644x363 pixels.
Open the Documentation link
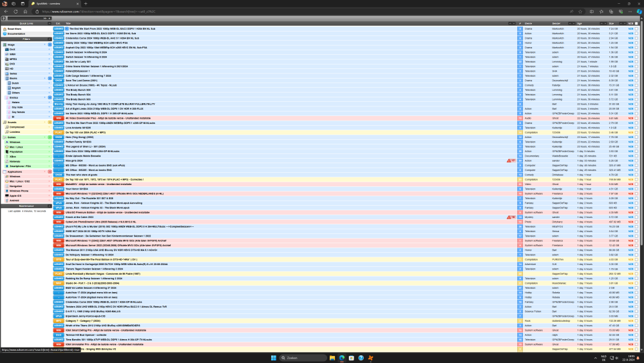(17, 34)
